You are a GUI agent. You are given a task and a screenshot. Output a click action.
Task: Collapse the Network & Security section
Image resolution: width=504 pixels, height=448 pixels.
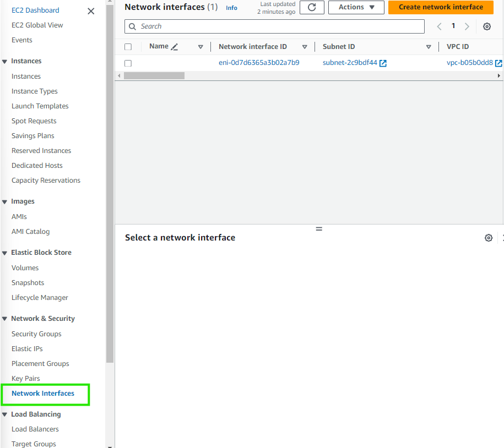tap(5, 319)
